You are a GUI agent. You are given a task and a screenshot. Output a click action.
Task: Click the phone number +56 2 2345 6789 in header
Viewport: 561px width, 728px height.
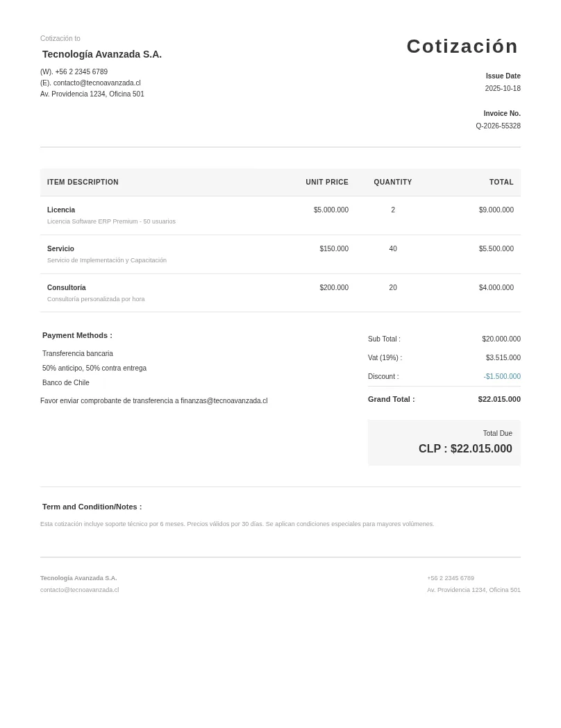tap(81, 71)
